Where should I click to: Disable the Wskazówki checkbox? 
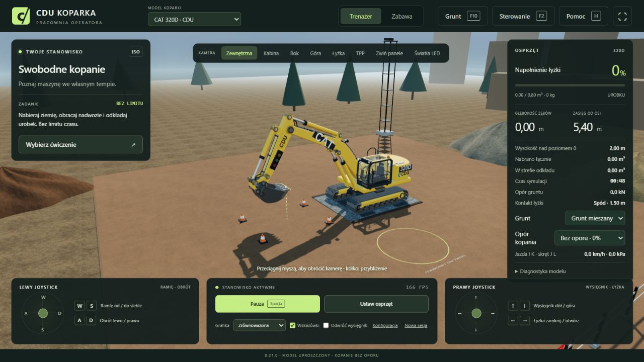pos(292,325)
